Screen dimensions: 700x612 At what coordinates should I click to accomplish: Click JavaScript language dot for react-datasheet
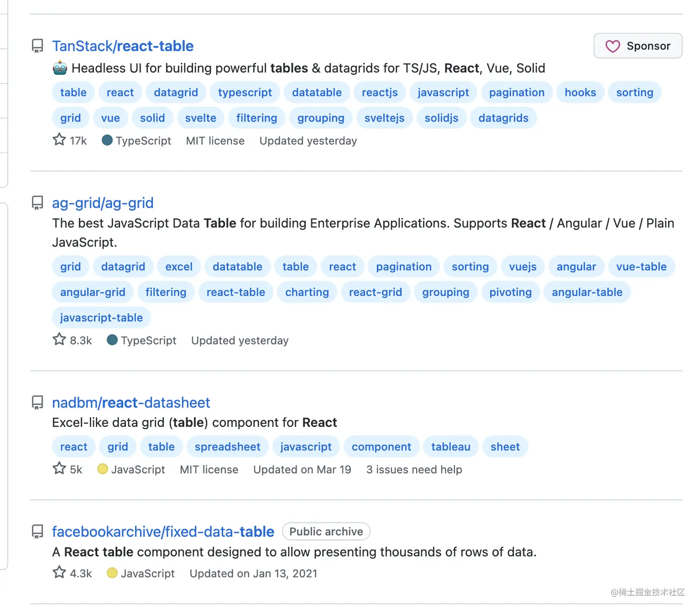click(x=103, y=469)
